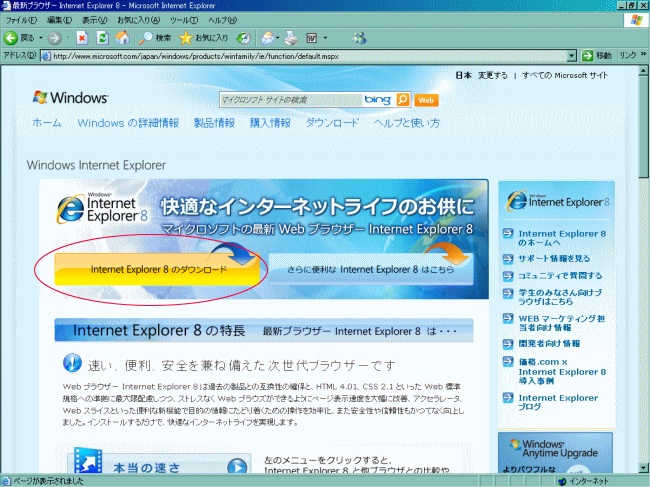Click play arrow on 本当の速さ banner
650x487 pixels.
pos(237,467)
